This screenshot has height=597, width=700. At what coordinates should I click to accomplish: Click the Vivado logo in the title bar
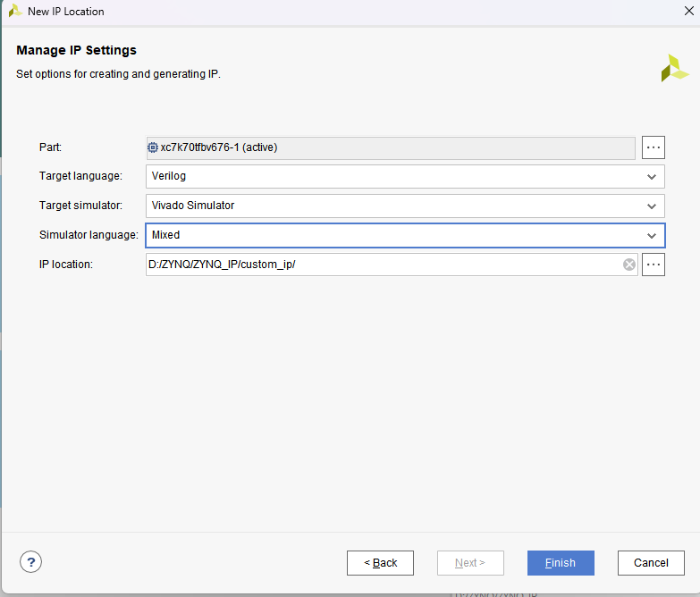(15, 11)
